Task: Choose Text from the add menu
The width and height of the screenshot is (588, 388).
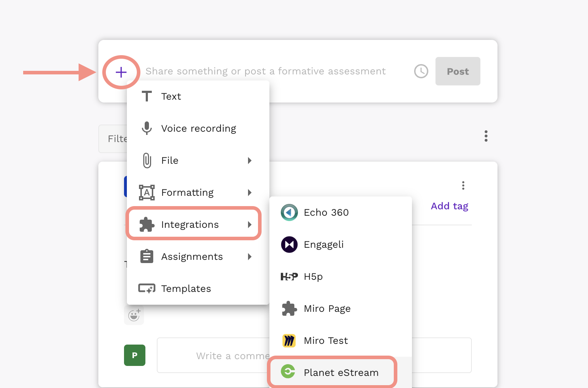Action: [198, 96]
